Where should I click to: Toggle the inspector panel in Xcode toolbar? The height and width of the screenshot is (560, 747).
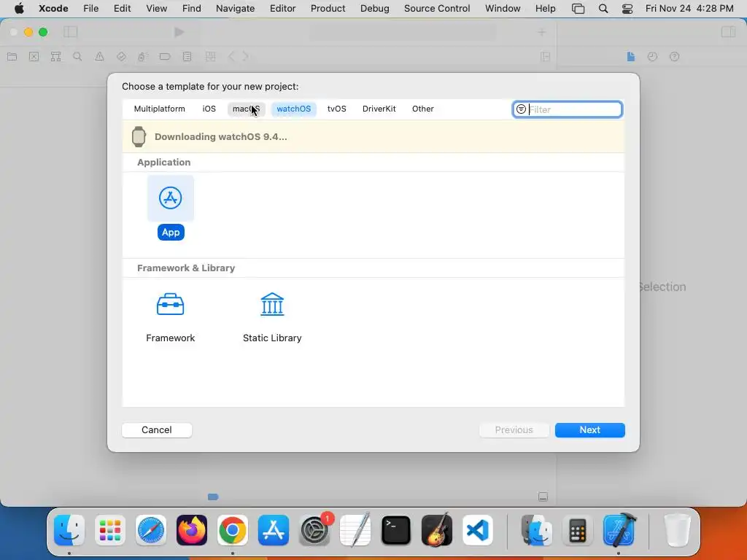coord(728,32)
